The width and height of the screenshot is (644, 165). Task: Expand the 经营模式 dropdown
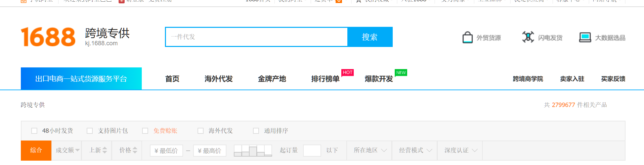pos(415,150)
